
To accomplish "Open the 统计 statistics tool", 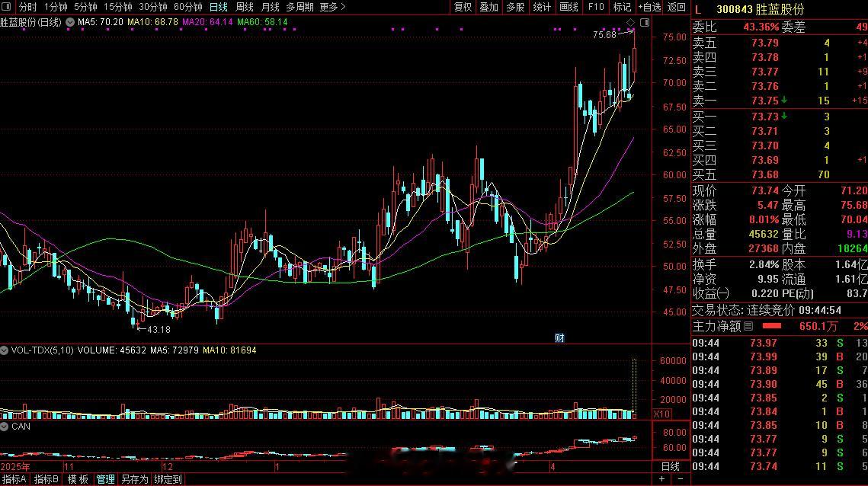I will coord(542,7).
